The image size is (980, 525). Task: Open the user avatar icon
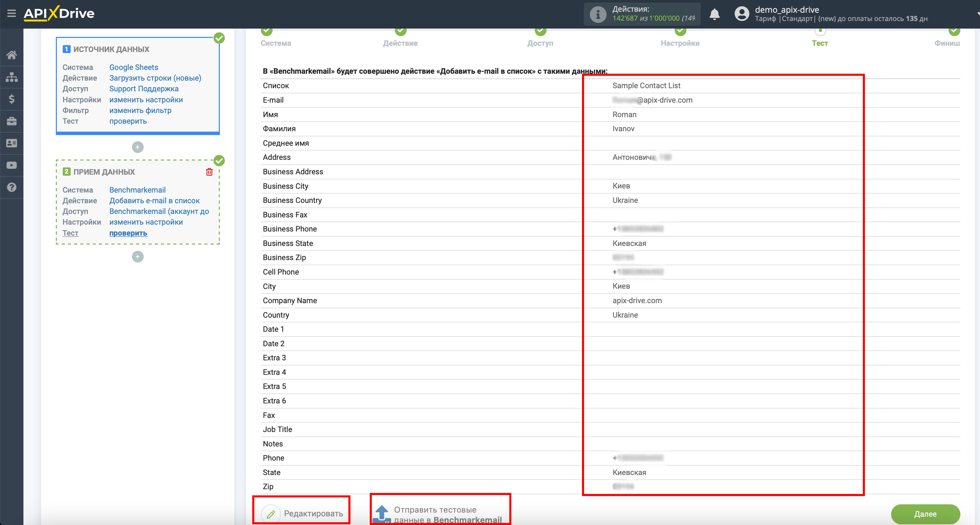(x=742, y=14)
